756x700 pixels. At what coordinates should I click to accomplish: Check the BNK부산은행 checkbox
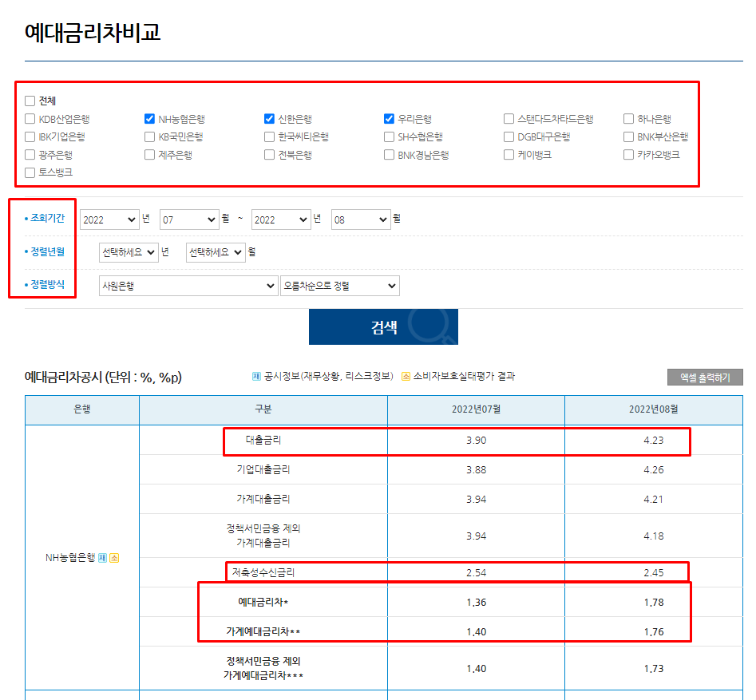[x=628, y=137]
